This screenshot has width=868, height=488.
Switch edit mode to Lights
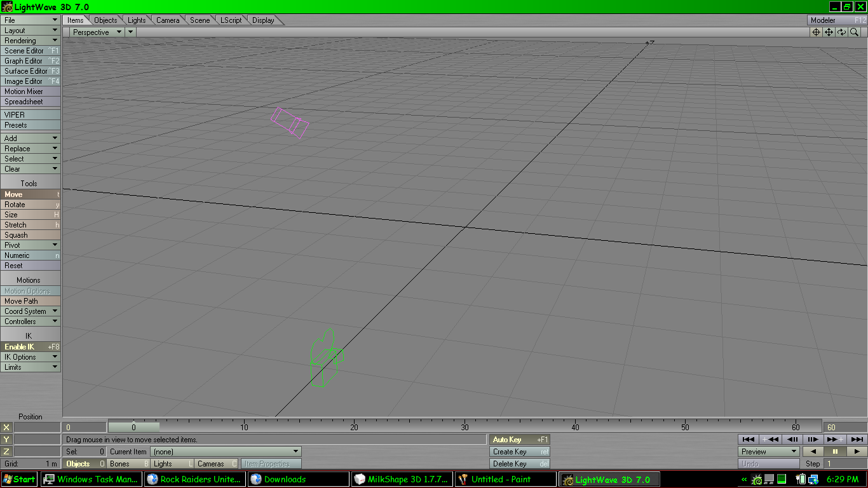(172, 464)
